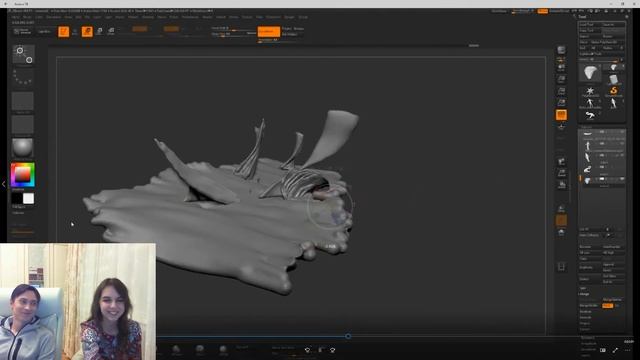Open the Alpha menu

16,17
